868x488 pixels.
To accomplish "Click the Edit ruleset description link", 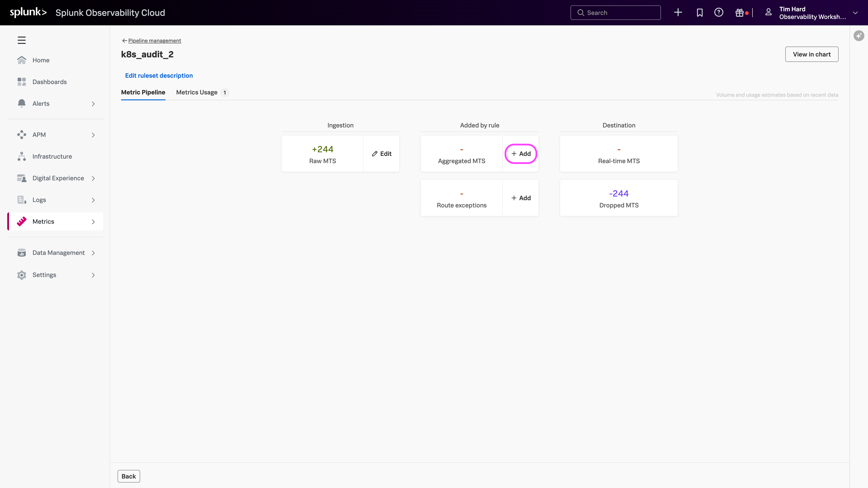I will tap(159, 75).
